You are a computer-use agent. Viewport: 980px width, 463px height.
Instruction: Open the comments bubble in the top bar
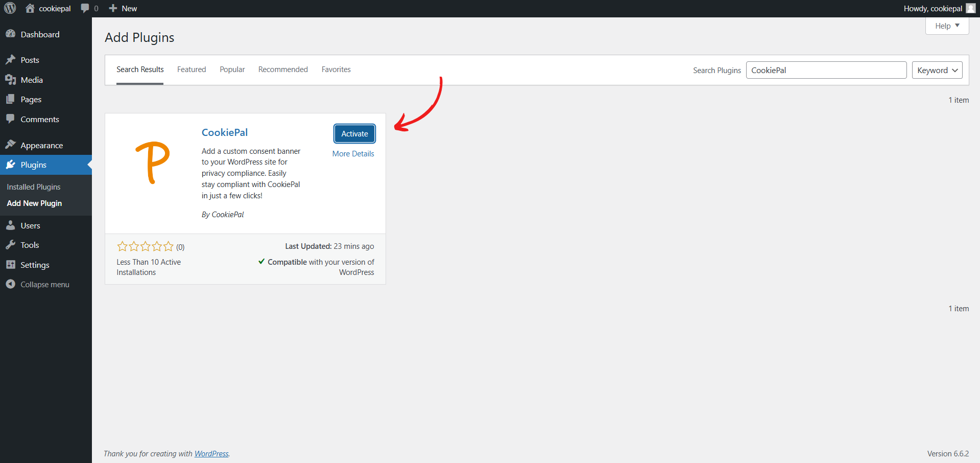click(x=84, y=8)
